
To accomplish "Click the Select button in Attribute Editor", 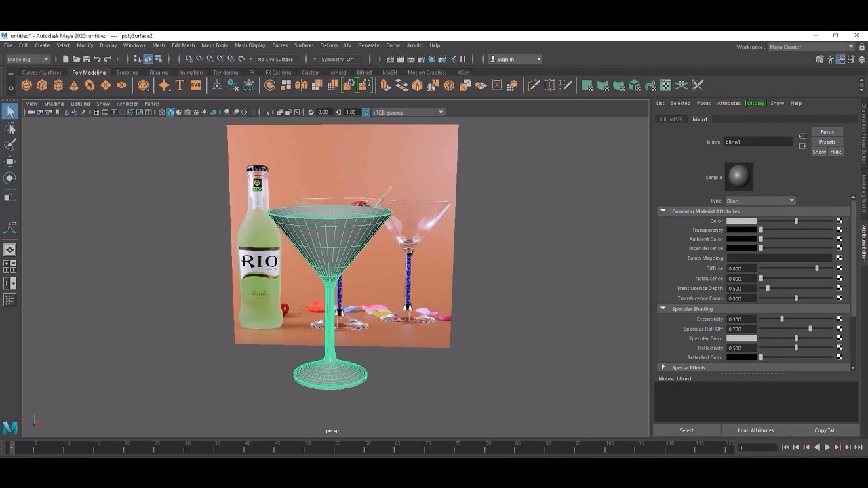I will click(687, 430).
